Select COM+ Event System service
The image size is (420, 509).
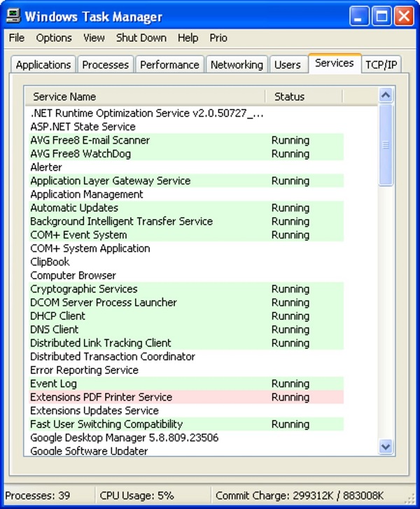coord(186,235)
